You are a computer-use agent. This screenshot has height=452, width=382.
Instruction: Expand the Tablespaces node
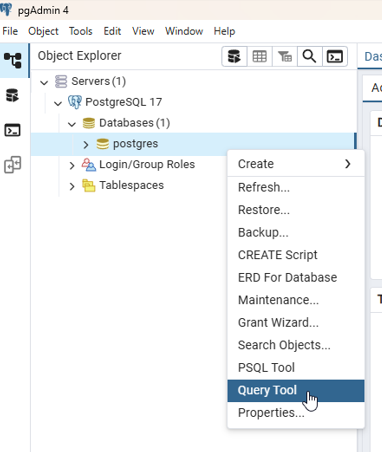(x=72, y=186)
